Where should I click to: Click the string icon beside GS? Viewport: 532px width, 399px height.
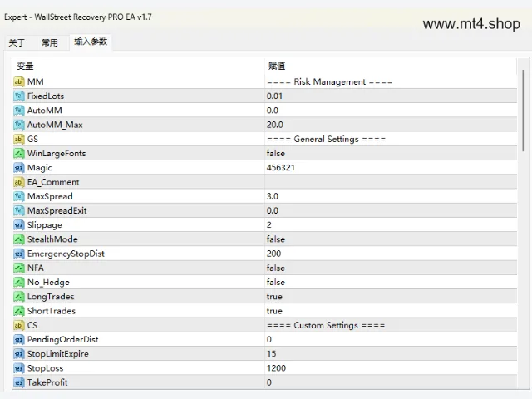pos(19,139)
